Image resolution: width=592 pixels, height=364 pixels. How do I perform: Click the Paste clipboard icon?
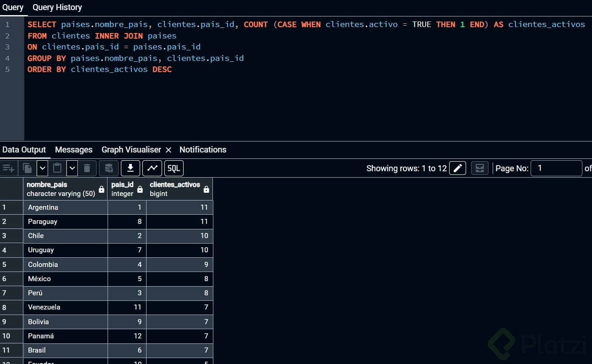click(x=57, y=168)
